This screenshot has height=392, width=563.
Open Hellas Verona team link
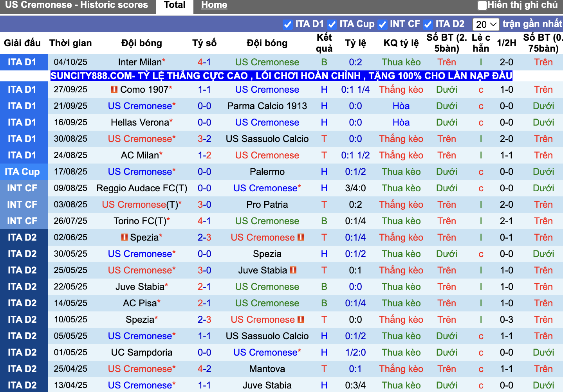point(140,122)
